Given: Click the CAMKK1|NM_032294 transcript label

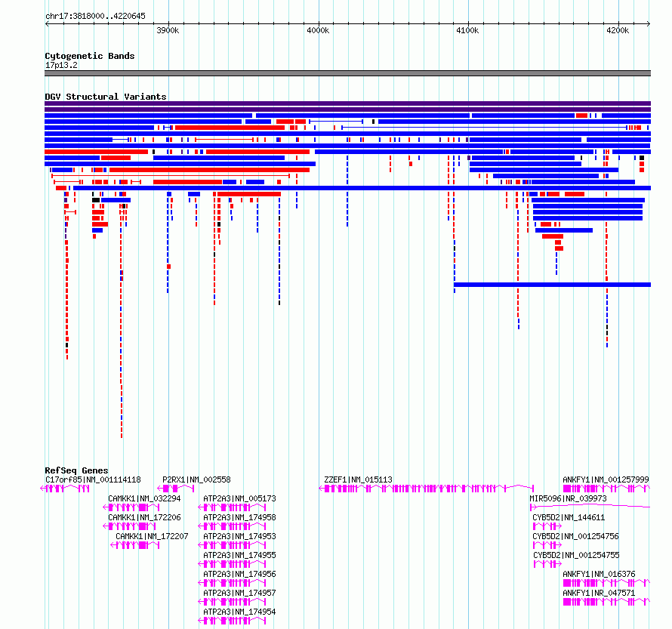Looking at the screenshot, I should (144, 498).
